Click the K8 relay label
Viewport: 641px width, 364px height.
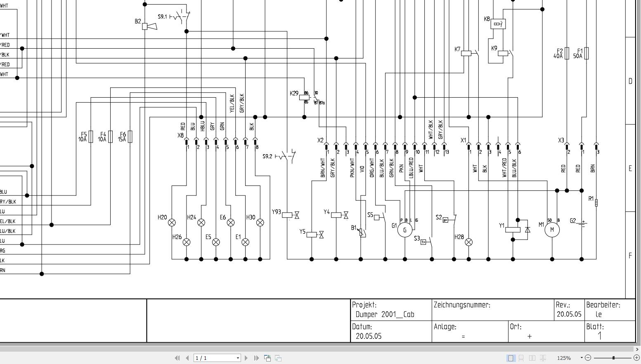click(x=487, y=19)
